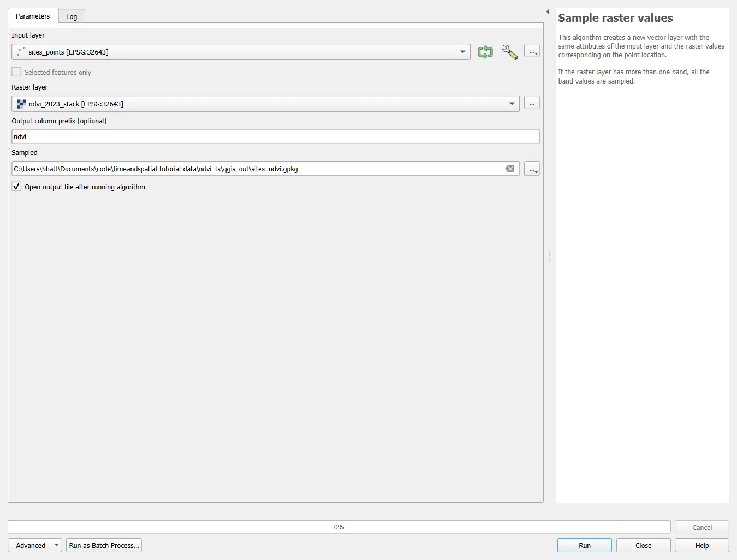737x560 pixels.
Task: Click the 0% progress bar
Action: coord(339,527)
